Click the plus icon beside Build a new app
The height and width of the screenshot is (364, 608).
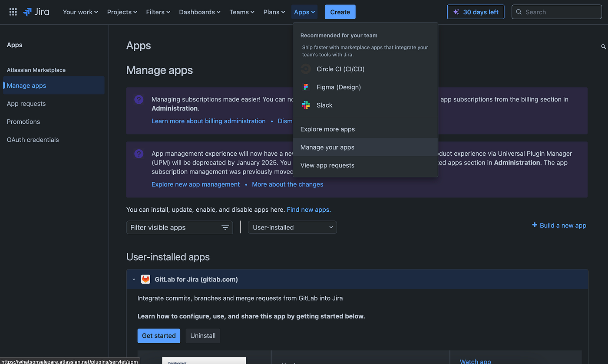point(535,225)
